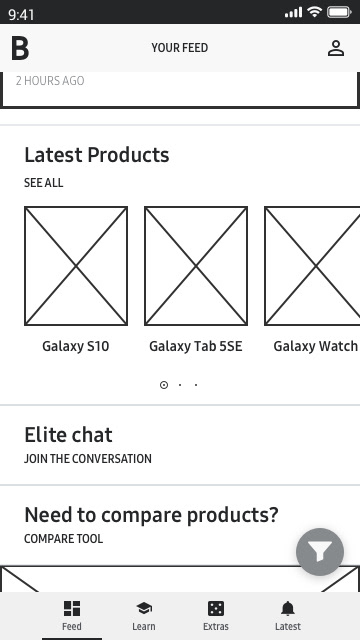Switch to the Extras tab label
Image resolution: width=360 pixels, height=640 pixels.
tap(216, 626)
